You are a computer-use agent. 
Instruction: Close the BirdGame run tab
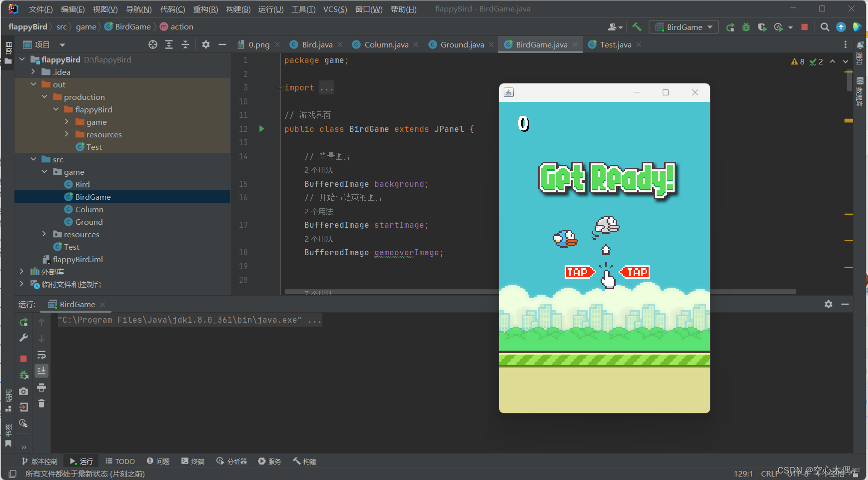click(x=102, y=304)
